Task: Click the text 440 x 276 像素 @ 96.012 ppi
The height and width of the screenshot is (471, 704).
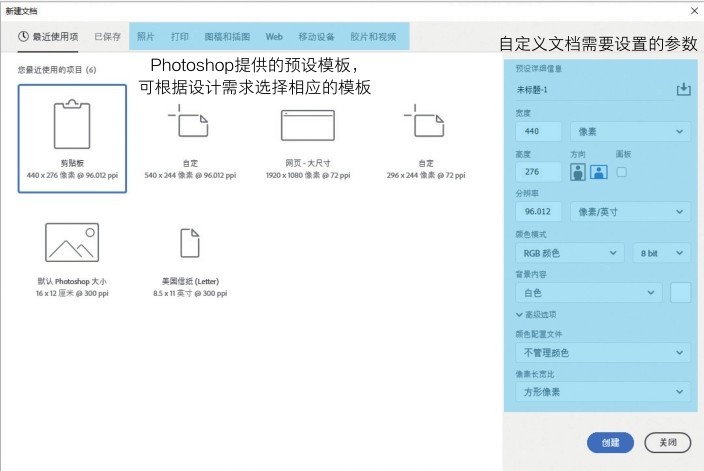Action: pyautogui.click(x=72, y=175)
